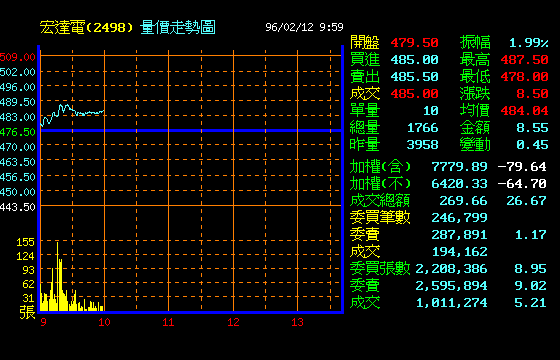Click the ratio value 1.17
Viewport: 560px width, 360px height.
coord(531,234)
